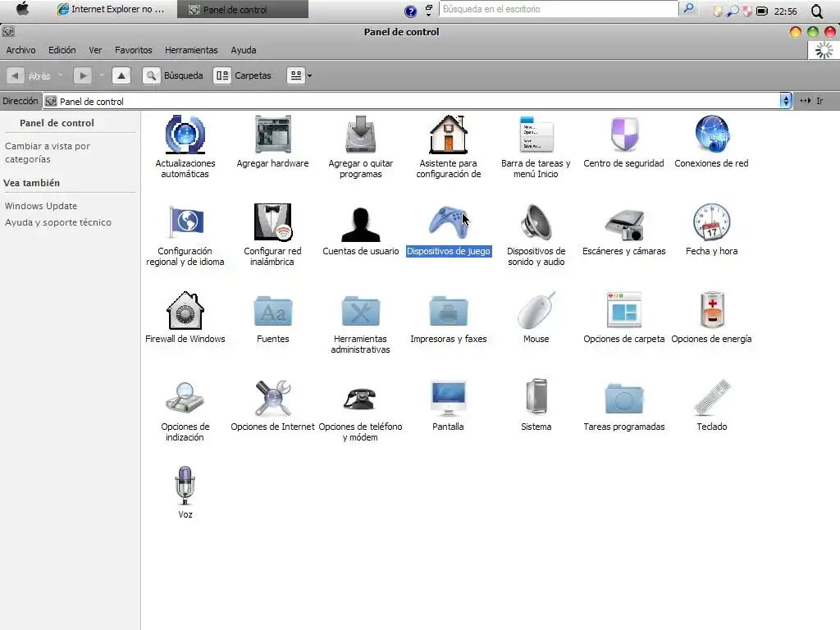Screen dimensions: 840x630
Task: Open Conexiones de red globe icon
Action: pos(712,134)
